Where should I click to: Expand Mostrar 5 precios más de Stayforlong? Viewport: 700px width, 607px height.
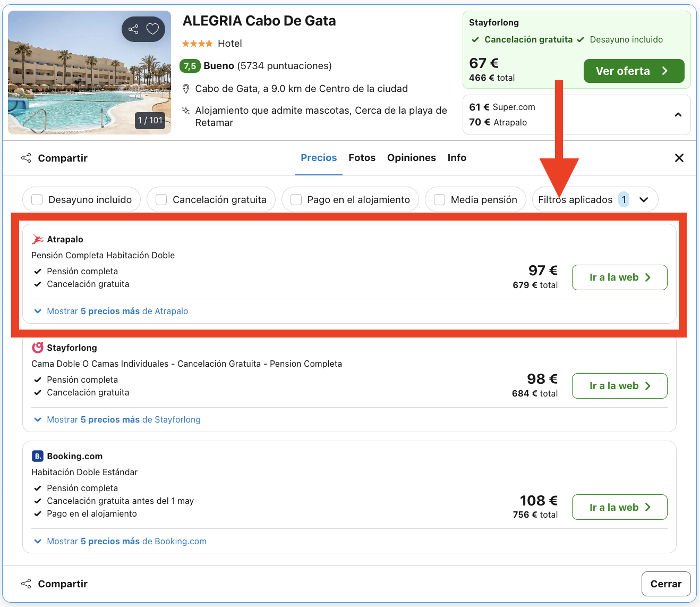(117, 419)
